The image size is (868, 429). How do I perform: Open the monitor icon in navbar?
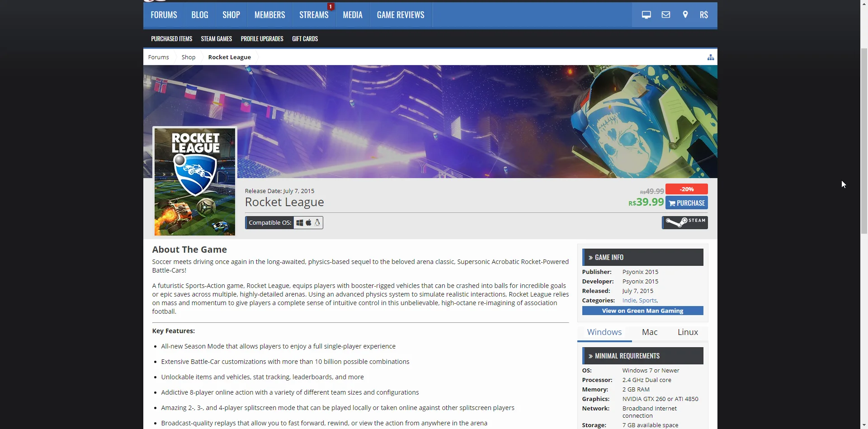tap(646, 15)
